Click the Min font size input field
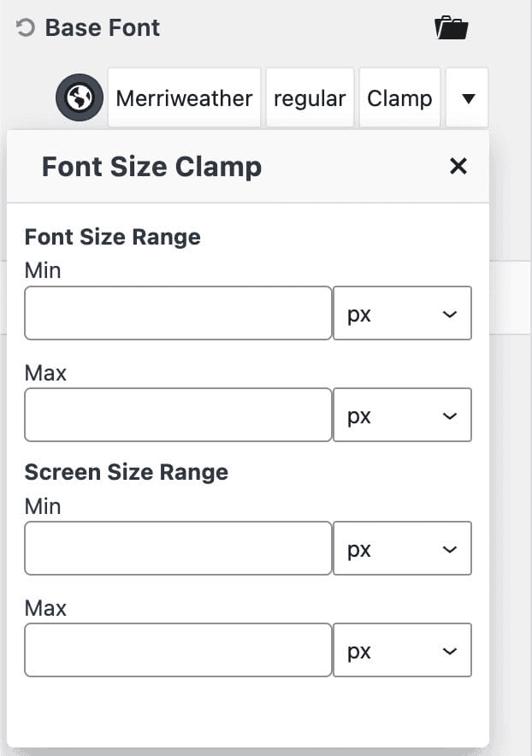This screenshot has width=532, height=756. (177, 313)
